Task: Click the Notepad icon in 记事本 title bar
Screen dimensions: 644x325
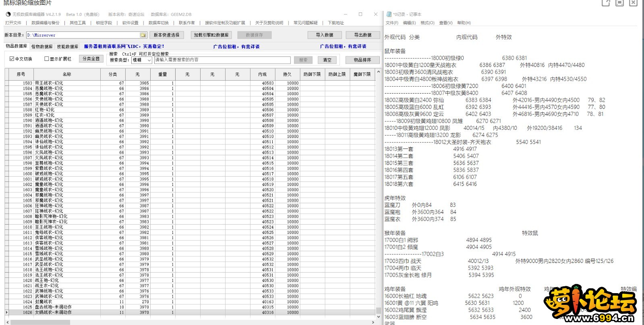Action: [389, 14]
